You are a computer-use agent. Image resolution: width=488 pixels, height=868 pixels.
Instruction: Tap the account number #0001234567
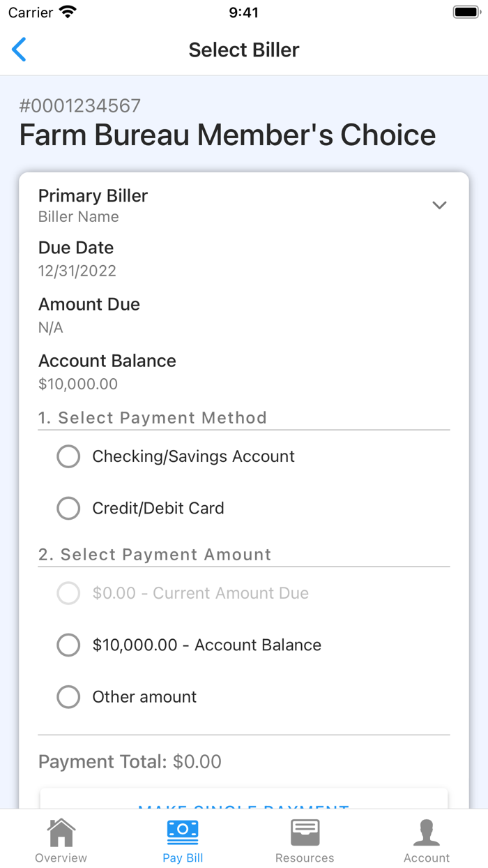coord(79,106)
